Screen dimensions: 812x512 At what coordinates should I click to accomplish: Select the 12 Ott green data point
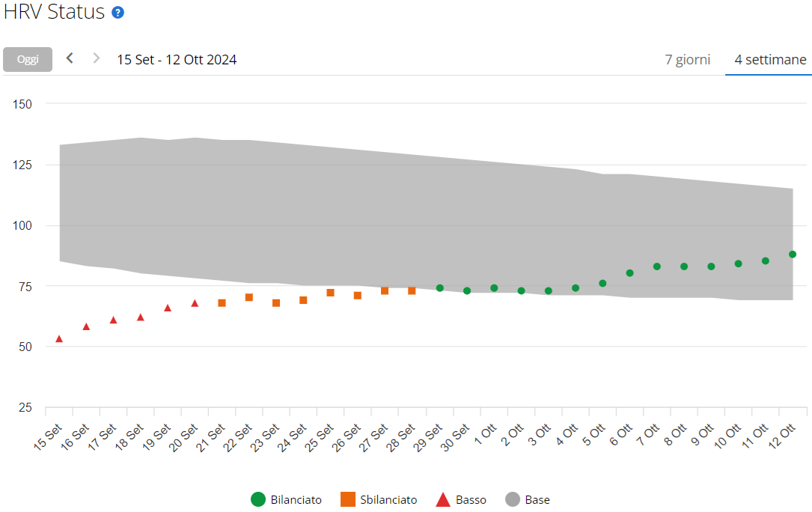[793, 255]
